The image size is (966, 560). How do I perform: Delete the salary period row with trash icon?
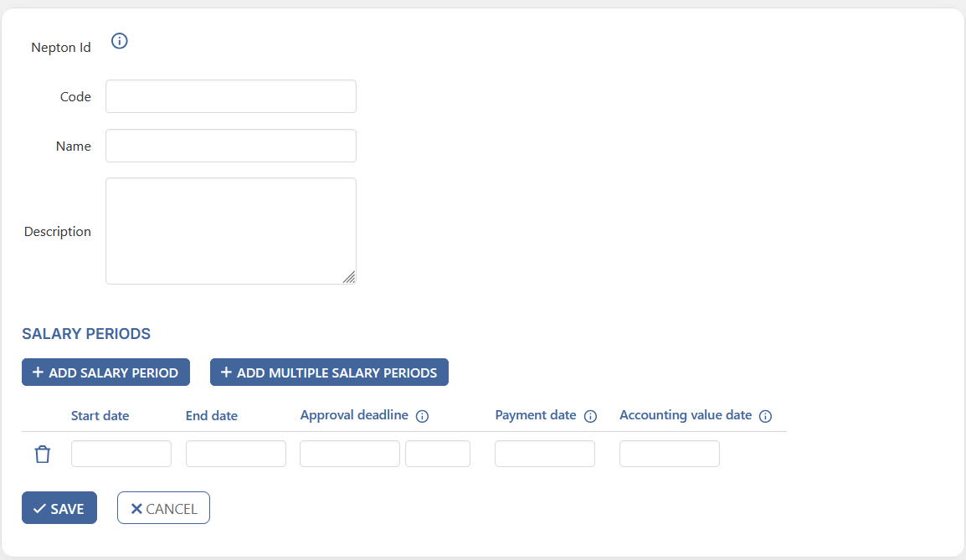(43, 454)
